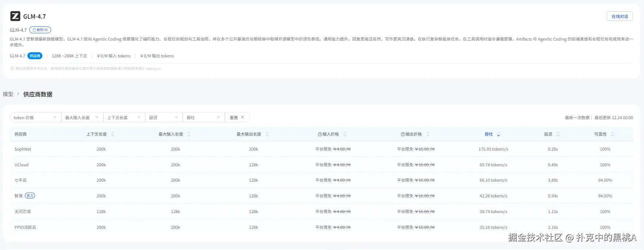Sort by 输入价格 column arrows
644x250 pixels.
[345, 134]
